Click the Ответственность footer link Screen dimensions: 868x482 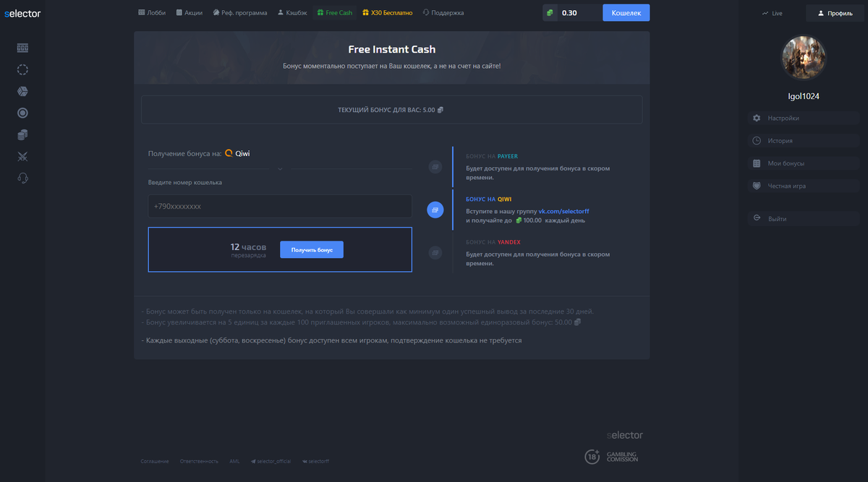[x=199, y=461]
